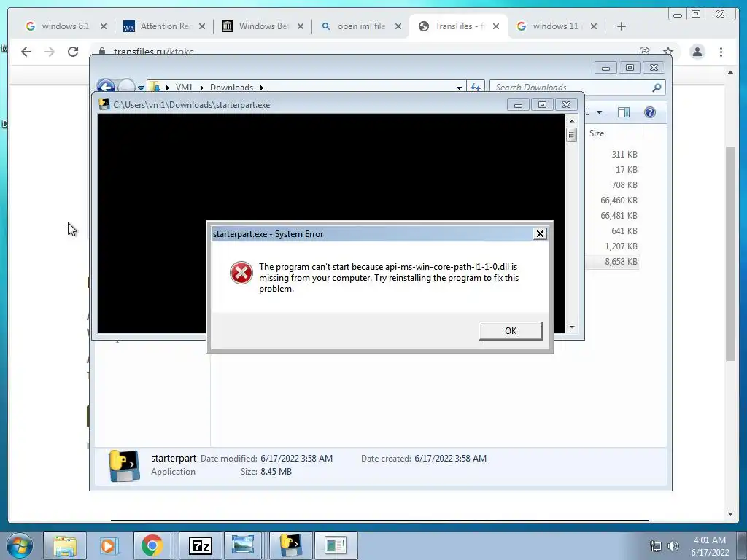Click Downloads in the Explorer breadcrumb
747x560 pixels.
pos(231,87)
